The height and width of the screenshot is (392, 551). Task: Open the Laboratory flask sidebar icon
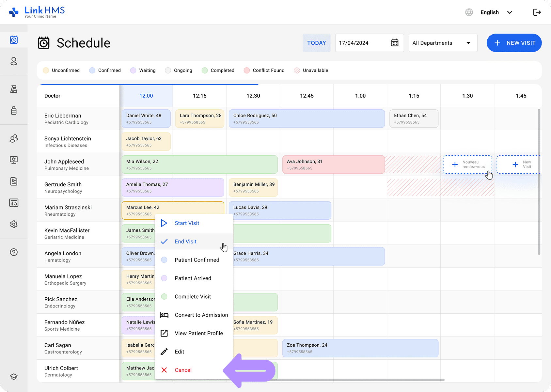click(x=14, y=89)
